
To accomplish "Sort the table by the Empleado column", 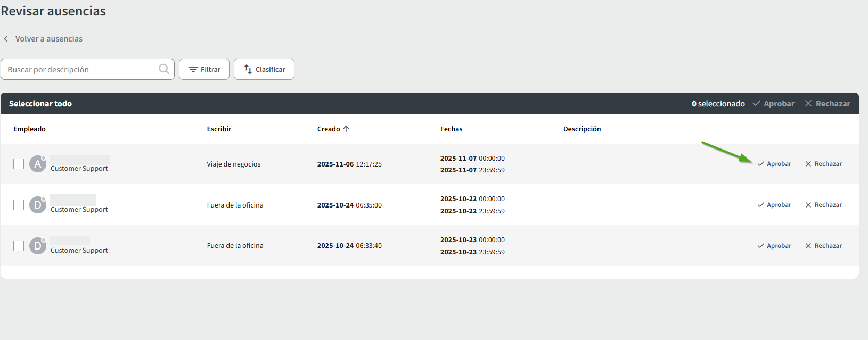I will coord(29,129).
